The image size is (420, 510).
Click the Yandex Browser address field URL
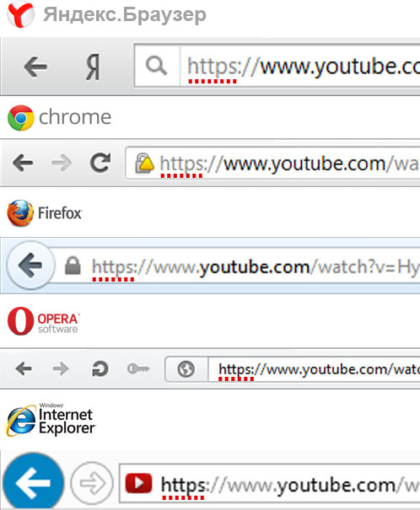(x=303, y=67)
